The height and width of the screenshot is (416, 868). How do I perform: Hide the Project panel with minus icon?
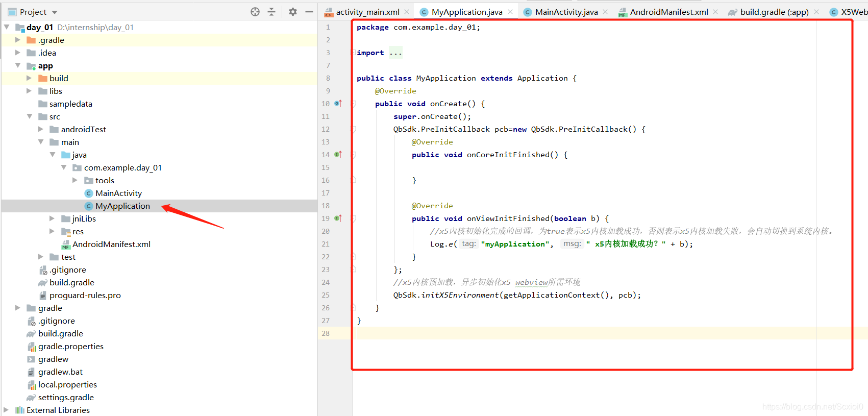(309, 12)
